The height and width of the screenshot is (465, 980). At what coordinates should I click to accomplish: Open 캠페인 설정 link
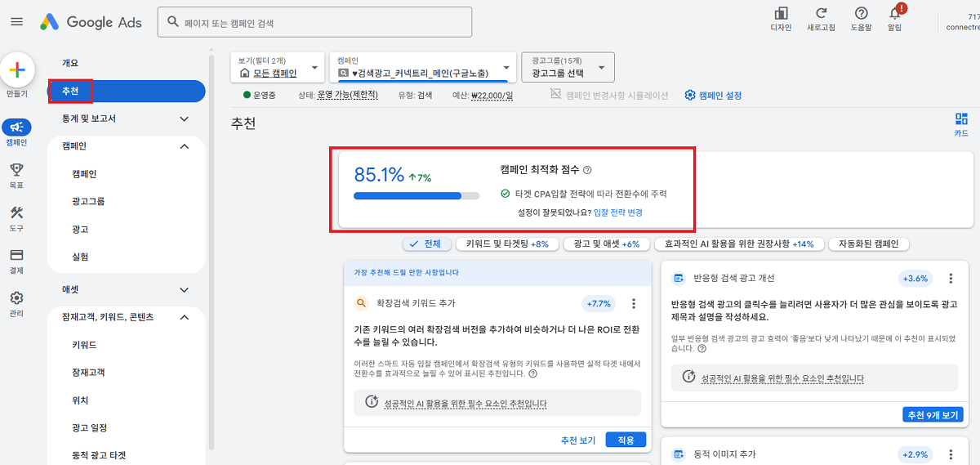719,95
